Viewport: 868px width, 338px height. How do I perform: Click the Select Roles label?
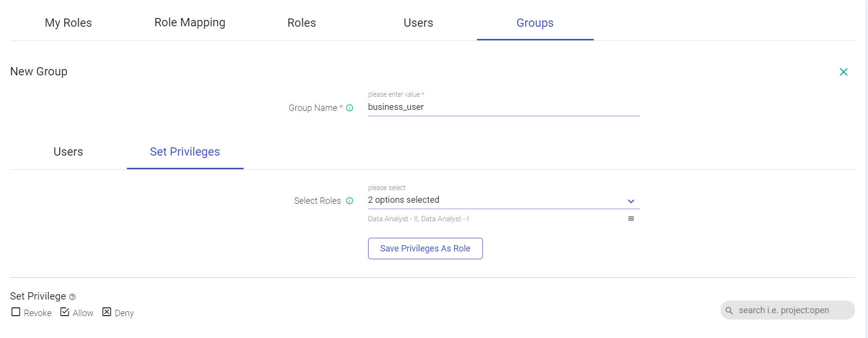[318, 201]
